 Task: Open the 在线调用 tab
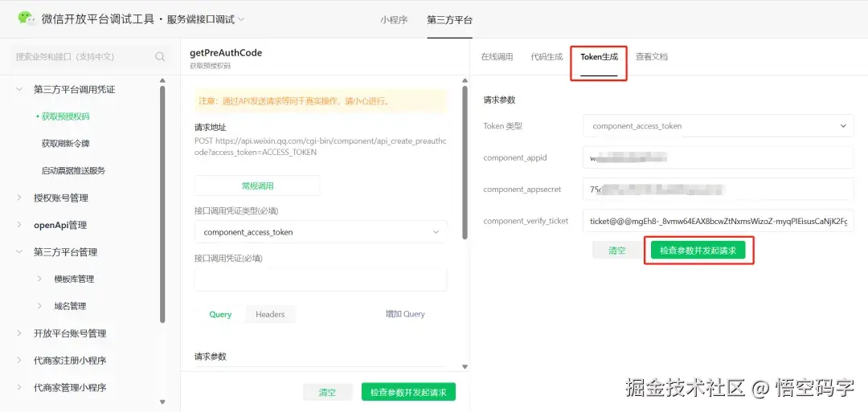pos(497,56)
